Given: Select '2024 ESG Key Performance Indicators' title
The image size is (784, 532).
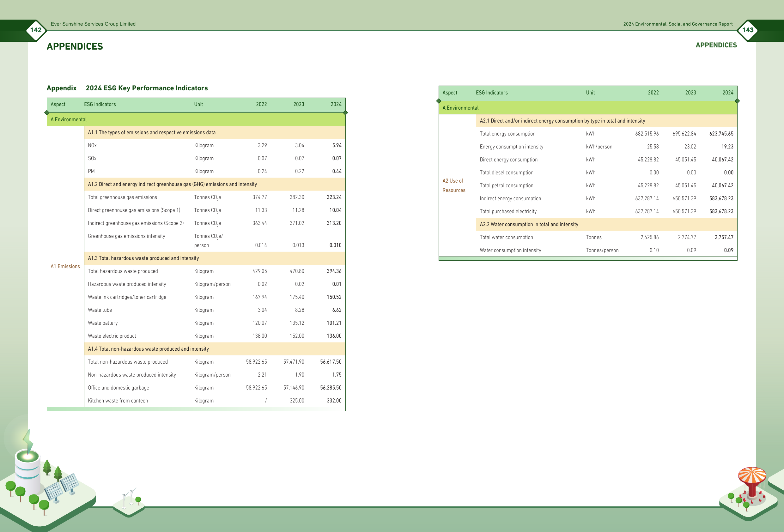Looking at the screenshot, I should [147, 88].
